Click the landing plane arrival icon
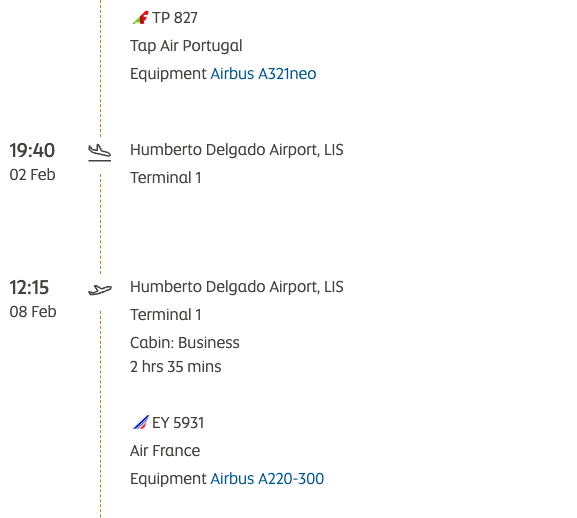 click(x=99, y=153)
